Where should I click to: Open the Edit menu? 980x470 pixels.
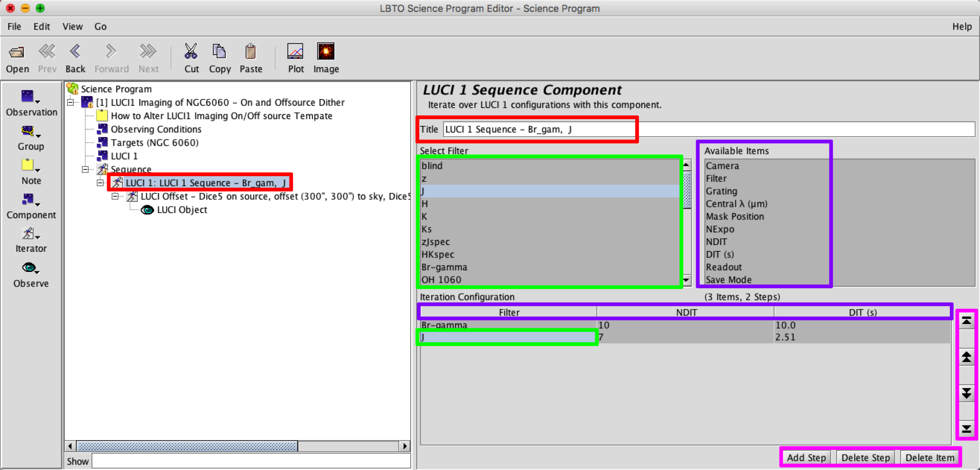click(42, 26)
